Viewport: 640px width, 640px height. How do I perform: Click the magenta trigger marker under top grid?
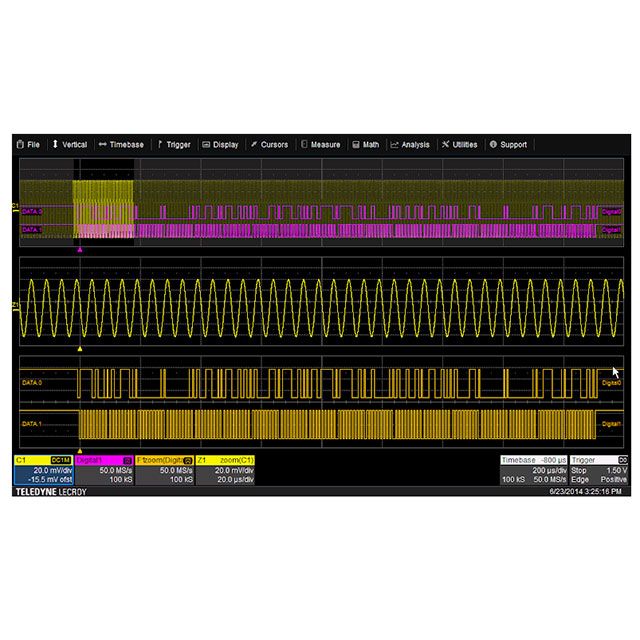[79, 250]
